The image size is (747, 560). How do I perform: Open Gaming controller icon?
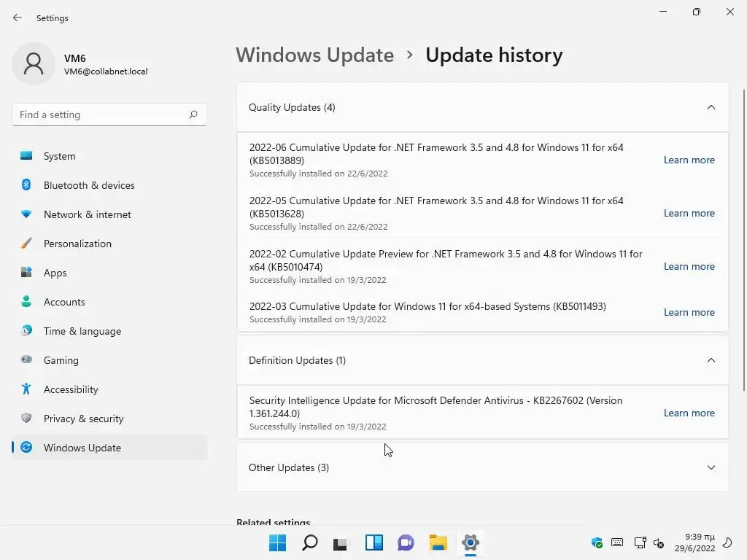click(x=26, y=359)
